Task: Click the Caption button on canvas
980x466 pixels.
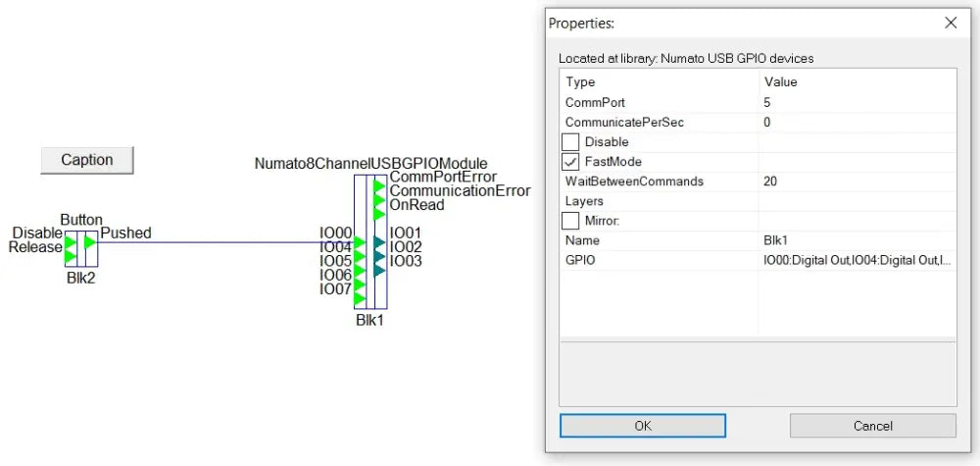Action: (87, 160)
